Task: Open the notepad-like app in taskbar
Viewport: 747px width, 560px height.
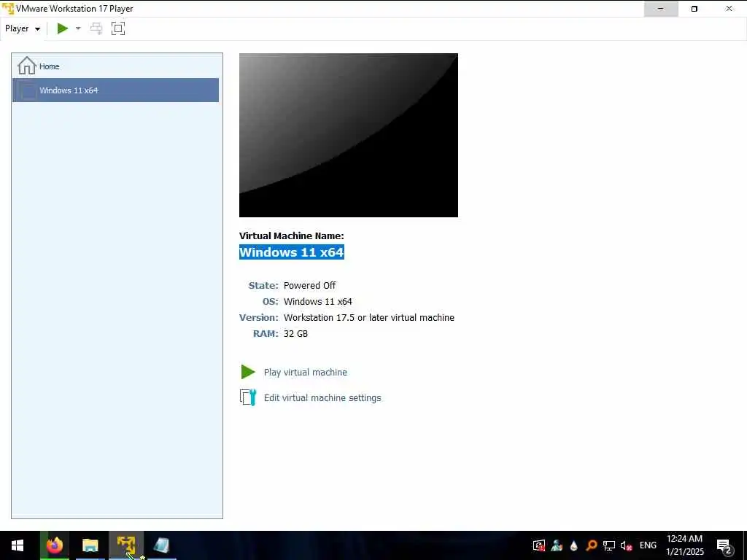Action: pos(161,545)
